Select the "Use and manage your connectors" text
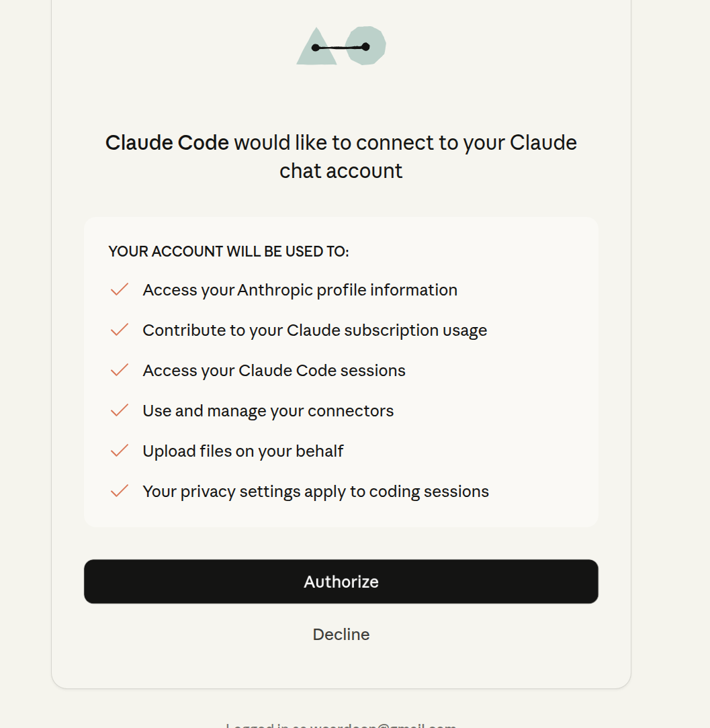The image size is (710, 728). pyautogui.click(x=268, y=411)
